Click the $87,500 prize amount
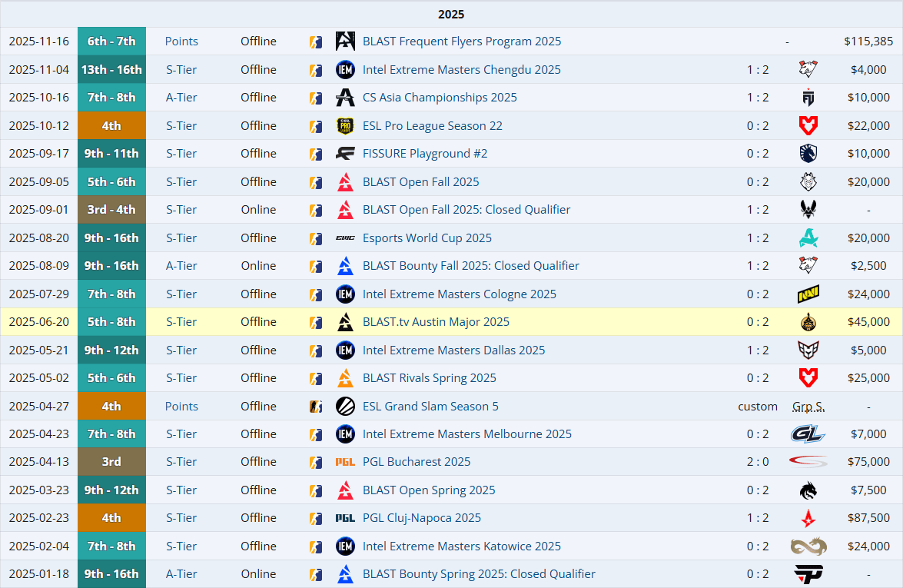The width and height of the screenshot is (903, 588). (868, 518)
